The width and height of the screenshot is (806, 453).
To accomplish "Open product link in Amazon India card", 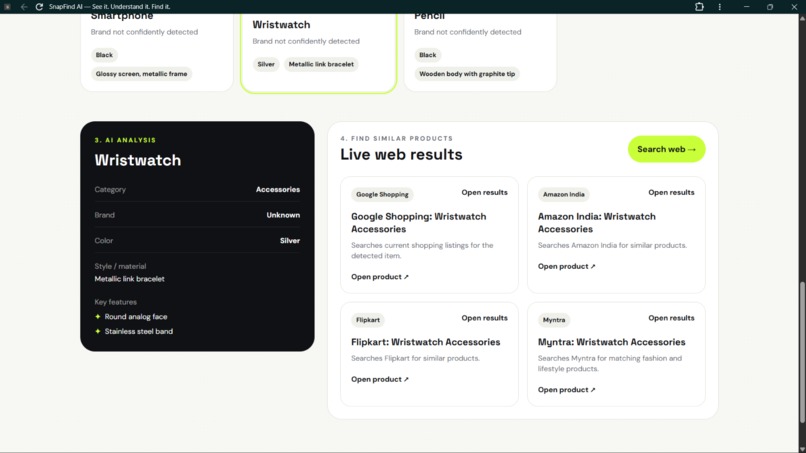I will tap(566, 266).
